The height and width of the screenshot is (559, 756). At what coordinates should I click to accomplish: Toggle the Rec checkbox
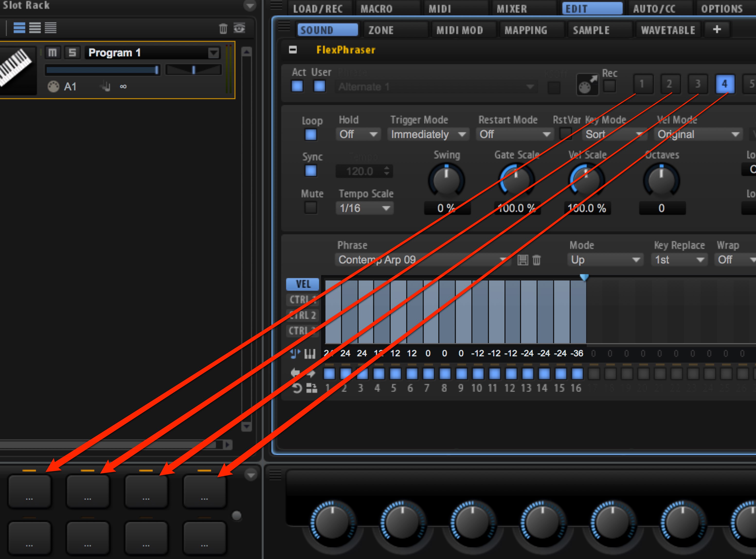click(609, 86)
